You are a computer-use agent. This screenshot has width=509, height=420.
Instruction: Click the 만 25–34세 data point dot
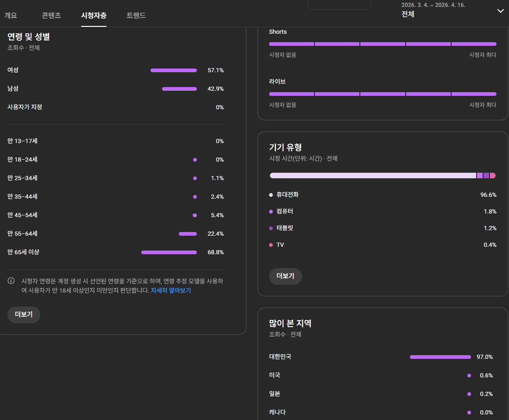click(195, 178)
